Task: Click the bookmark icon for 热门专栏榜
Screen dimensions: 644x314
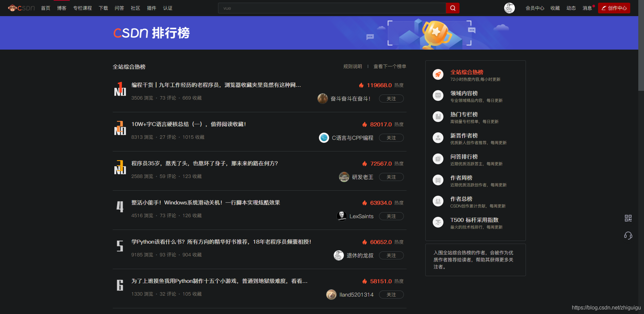Action: pos(438,117)
